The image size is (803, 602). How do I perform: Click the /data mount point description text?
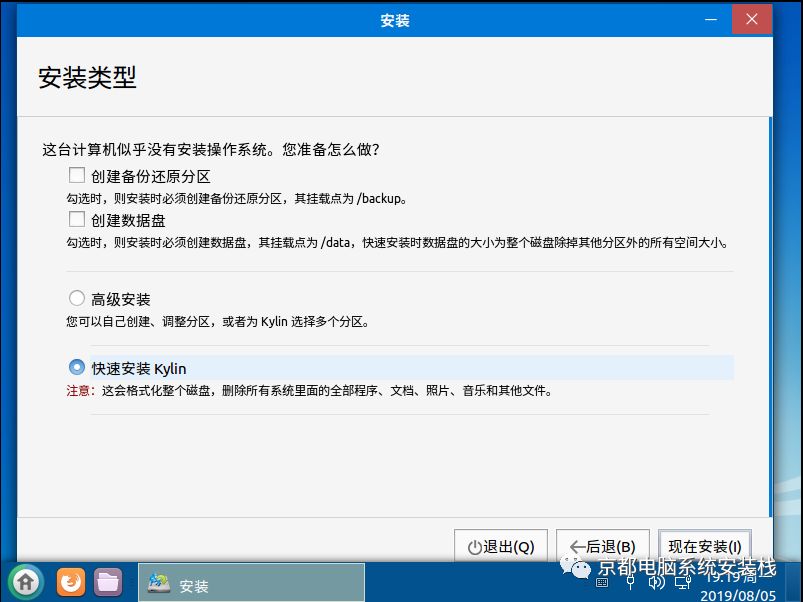click(397, 243)
